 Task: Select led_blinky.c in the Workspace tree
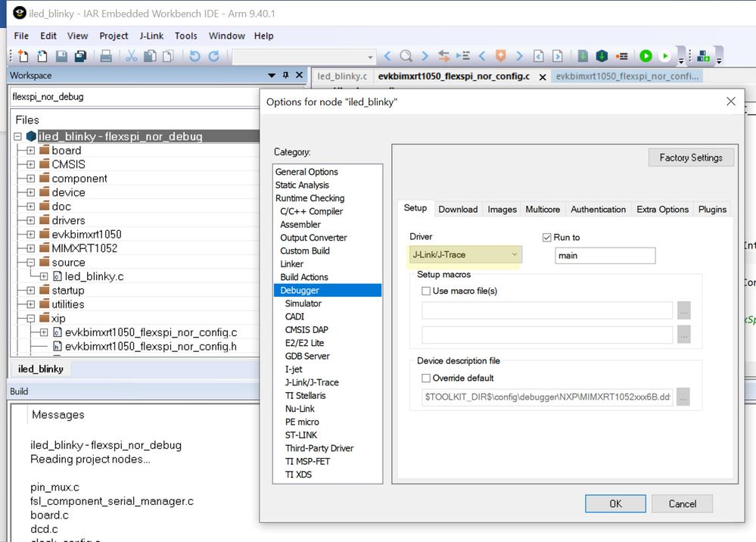(x=94, y=276)
